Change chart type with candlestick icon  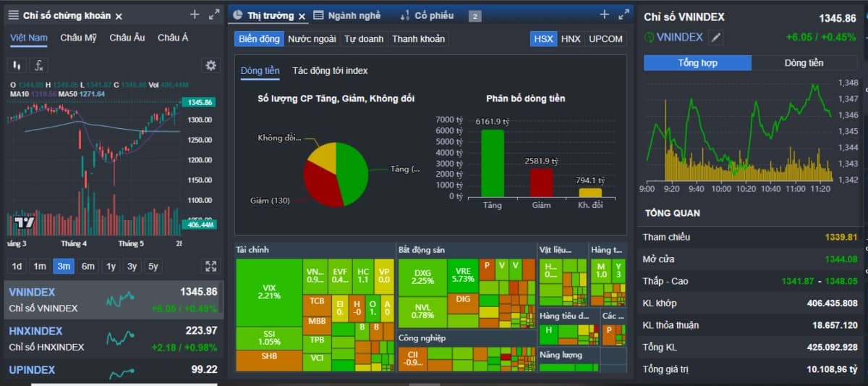17,65
